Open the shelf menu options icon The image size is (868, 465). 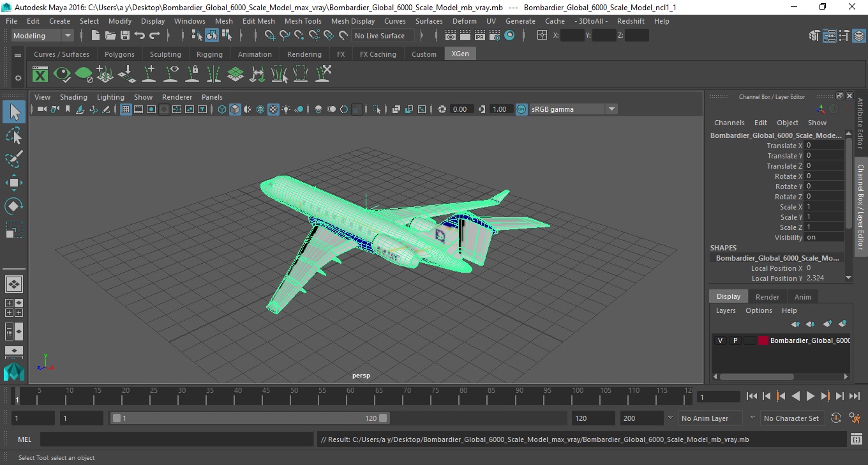tap(18, 78)
